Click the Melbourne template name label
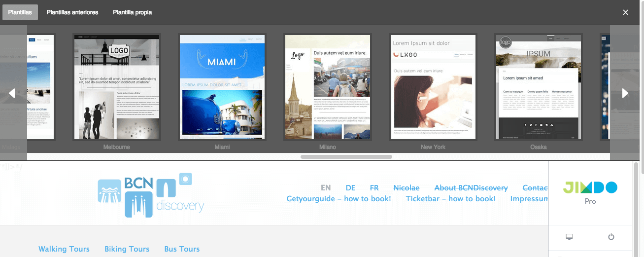Image resolution: width=644 pixels, height=257 pixels. click(116, 147)
